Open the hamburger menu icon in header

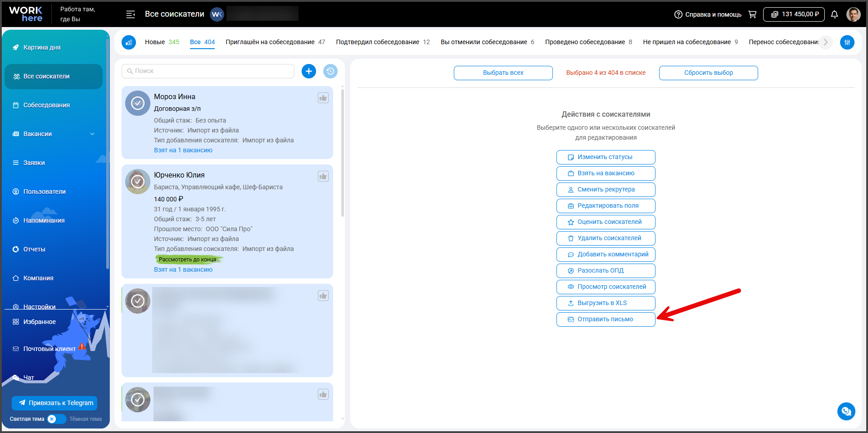click(131, 14)
